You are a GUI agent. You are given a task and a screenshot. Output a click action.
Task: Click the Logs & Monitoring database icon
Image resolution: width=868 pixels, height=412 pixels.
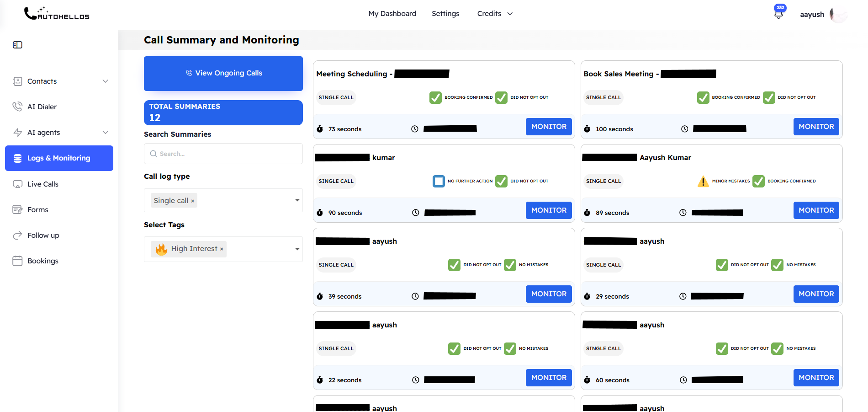(18, 158)
